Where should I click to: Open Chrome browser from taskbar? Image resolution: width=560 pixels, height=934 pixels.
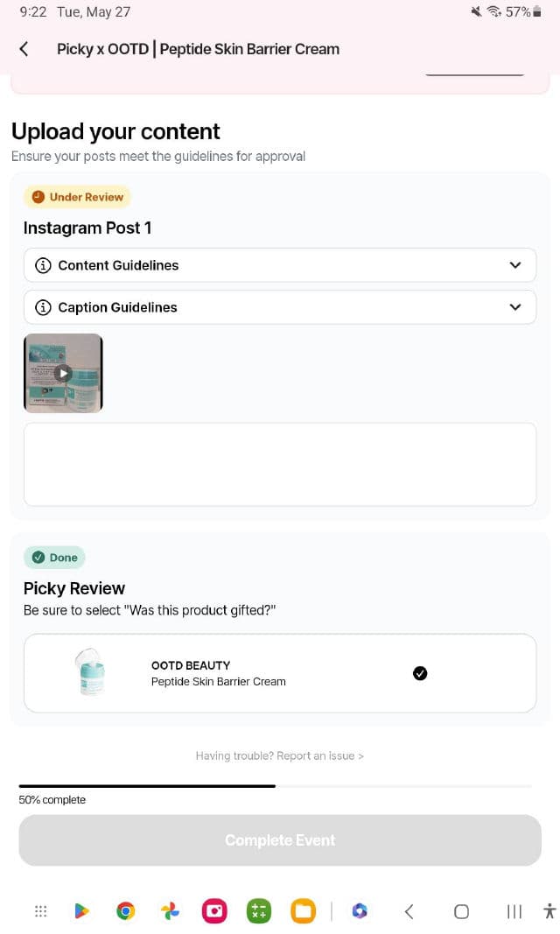(126, 911)
